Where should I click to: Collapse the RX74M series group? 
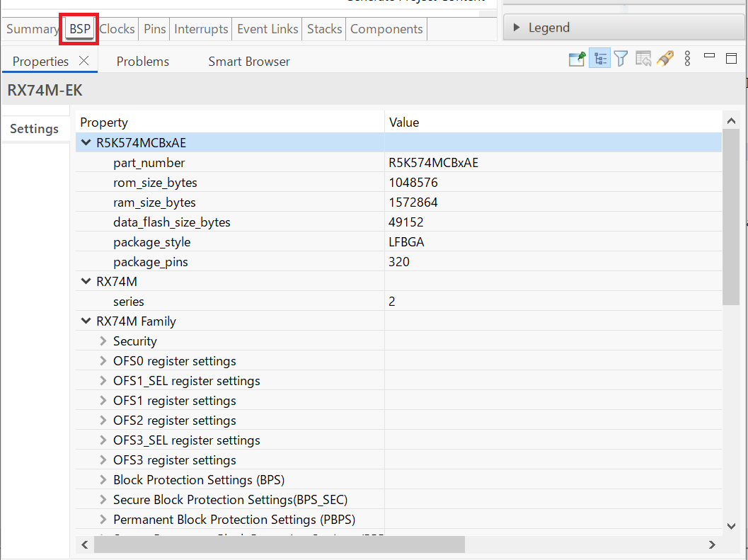(86, 281)
